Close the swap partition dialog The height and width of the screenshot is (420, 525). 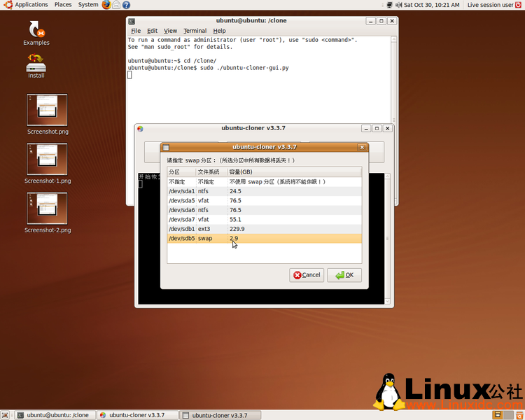362,148
